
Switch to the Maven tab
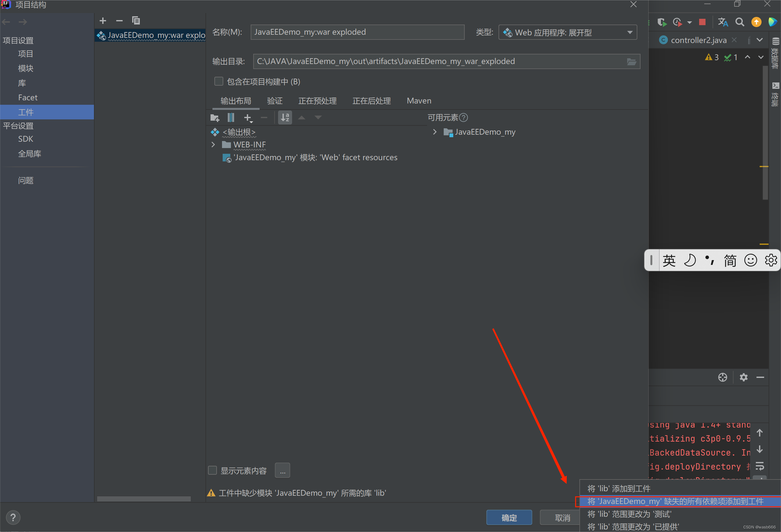(419, 100)
